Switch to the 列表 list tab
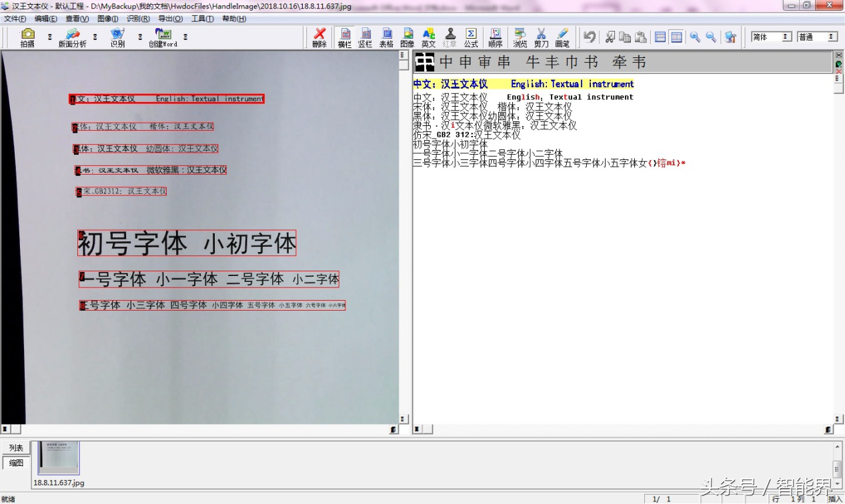 [x=16, y=448]
